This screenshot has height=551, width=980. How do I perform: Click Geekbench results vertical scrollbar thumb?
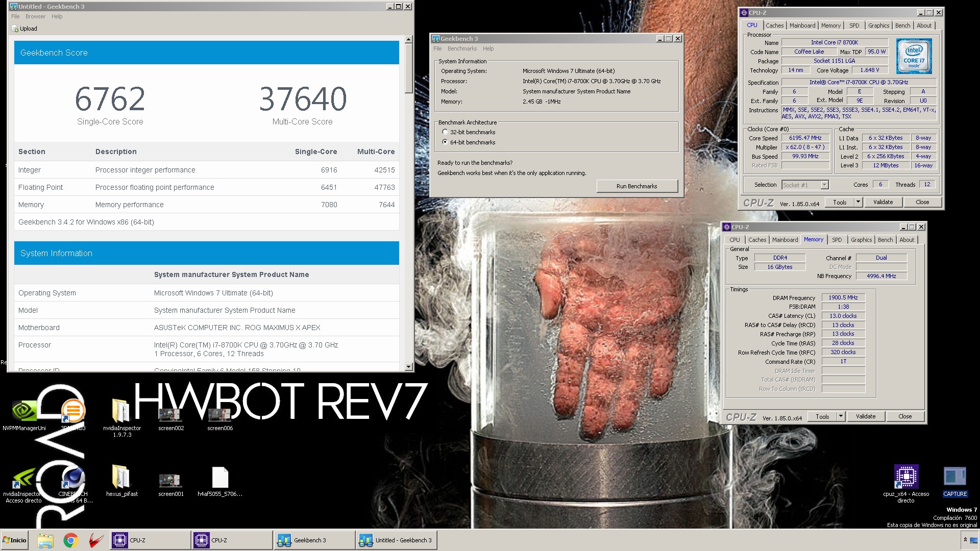tap(408, 69)
